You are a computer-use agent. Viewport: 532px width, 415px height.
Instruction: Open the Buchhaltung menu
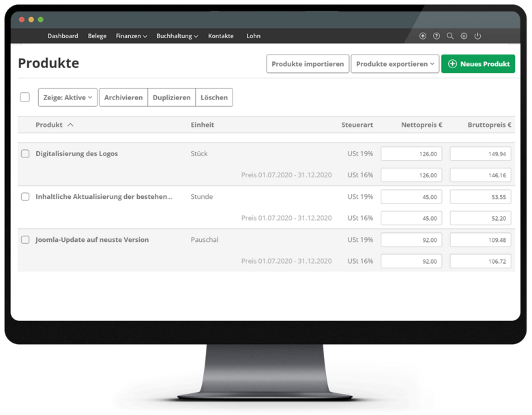pos(177,36)
